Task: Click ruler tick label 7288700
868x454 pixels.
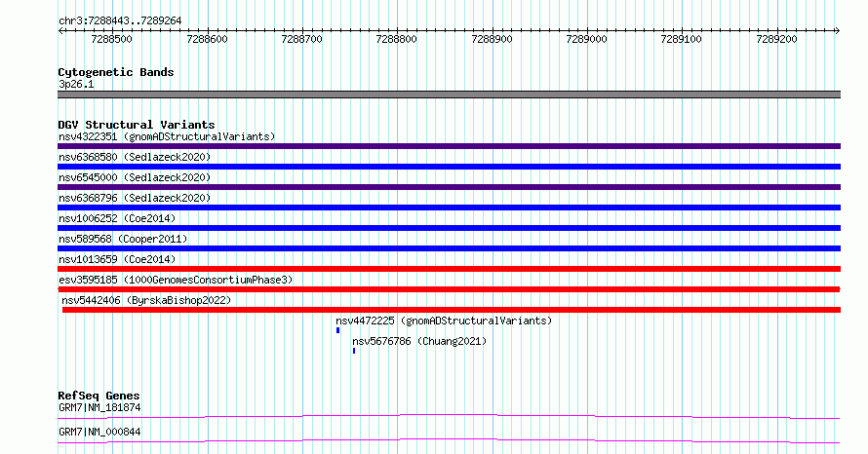Action: click(x=301, y=39)
